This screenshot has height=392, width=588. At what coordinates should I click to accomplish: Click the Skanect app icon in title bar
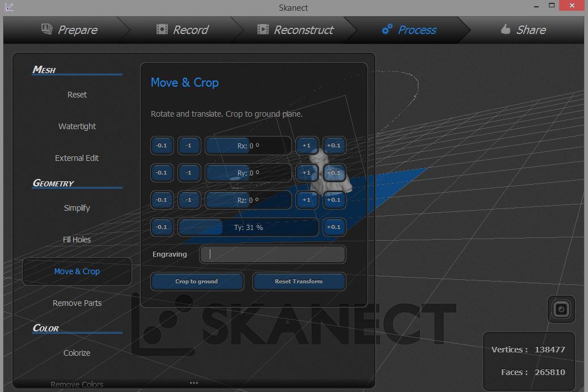[9, 7]
